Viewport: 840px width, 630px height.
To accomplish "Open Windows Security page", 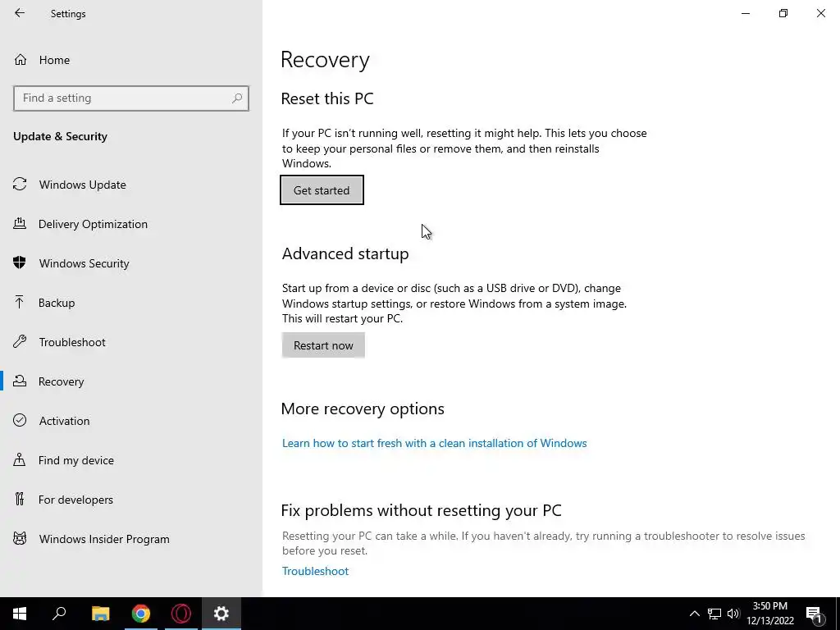I will pyautogui.click(x=84, y=263).
